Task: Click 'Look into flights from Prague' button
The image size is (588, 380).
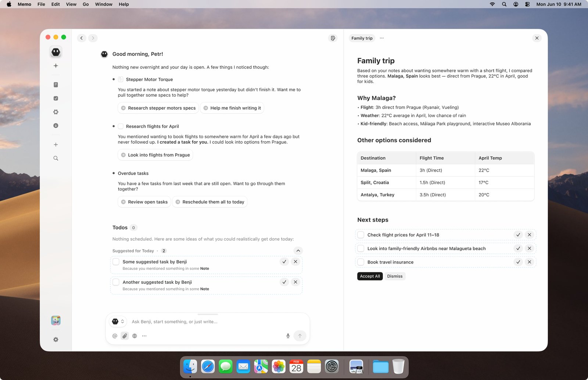Action: pos(155,155)
